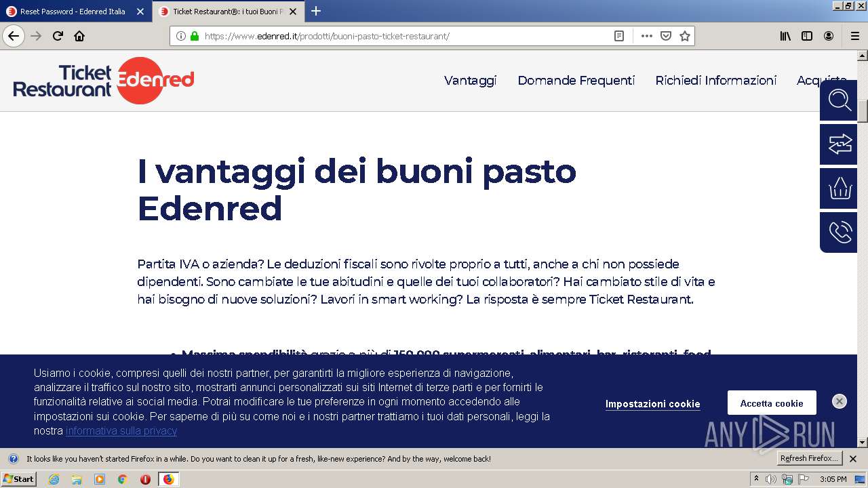Close the Ticket Restaurant tab

(x=293, y=12)
